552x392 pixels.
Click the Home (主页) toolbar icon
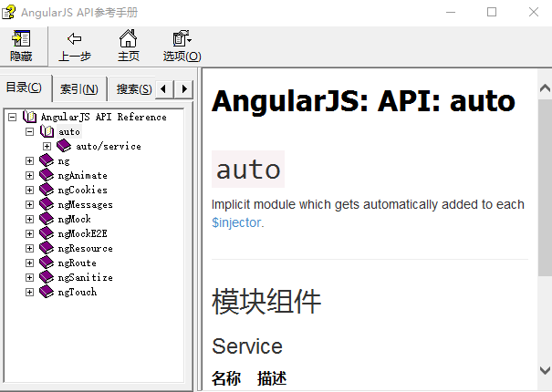click(x=129, y=38)
